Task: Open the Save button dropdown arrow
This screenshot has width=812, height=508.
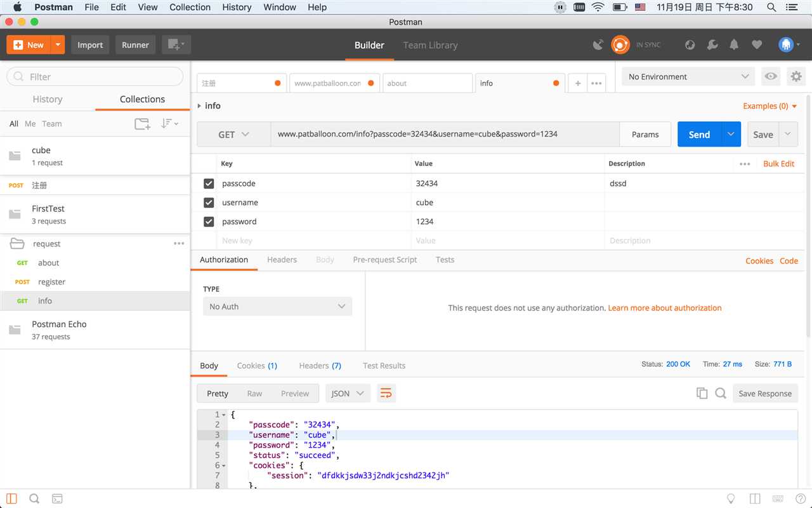Action: [x=788, y=135]
